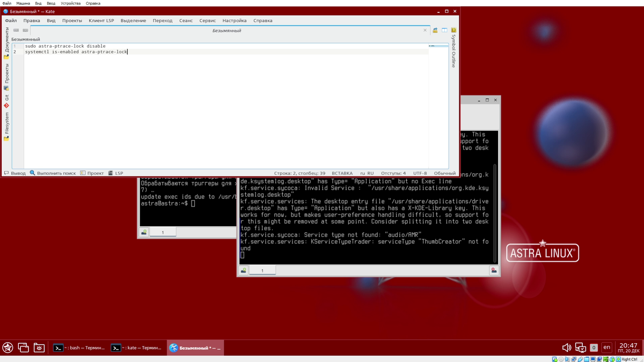Open the Переход menu

[163, 20]
